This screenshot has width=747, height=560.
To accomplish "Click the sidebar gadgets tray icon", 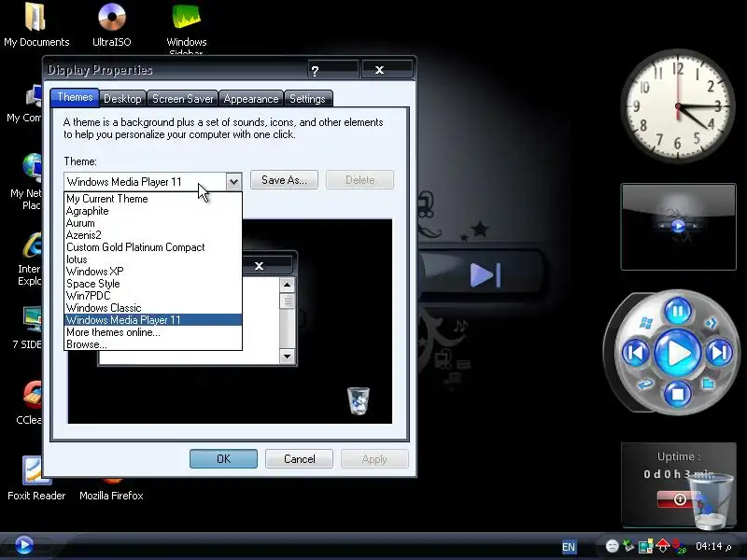I will 645,546.
